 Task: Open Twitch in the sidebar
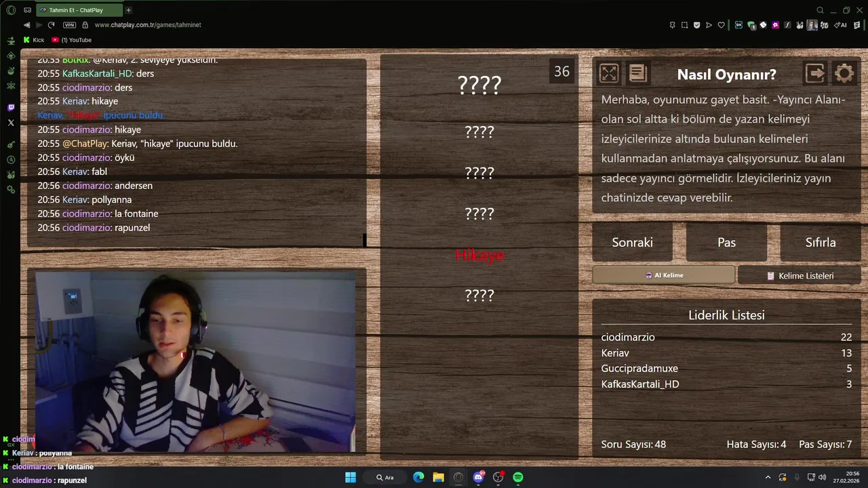pos(11,108)
